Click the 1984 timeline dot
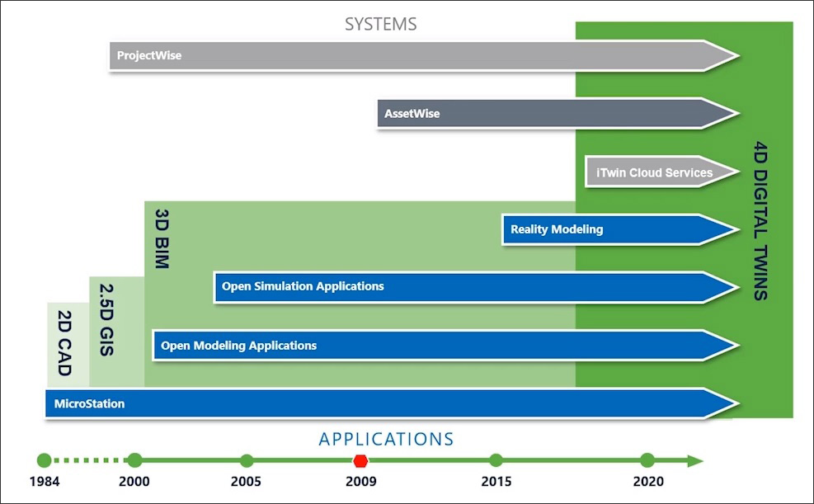 45,460
